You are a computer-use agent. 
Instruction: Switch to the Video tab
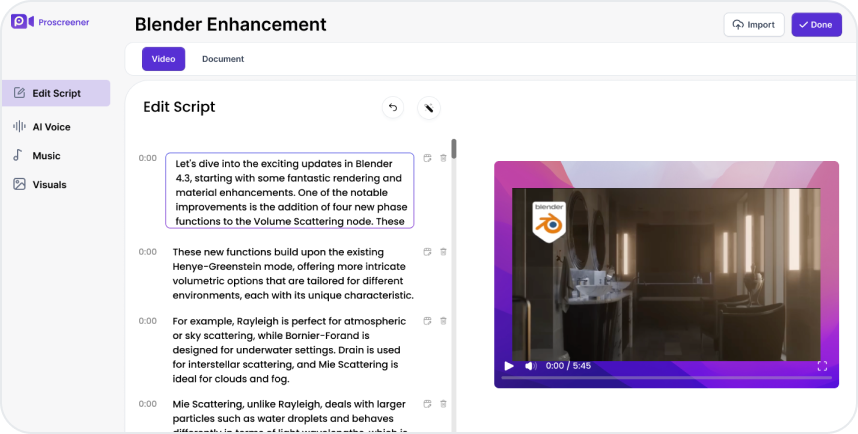[x=164, y=59]
